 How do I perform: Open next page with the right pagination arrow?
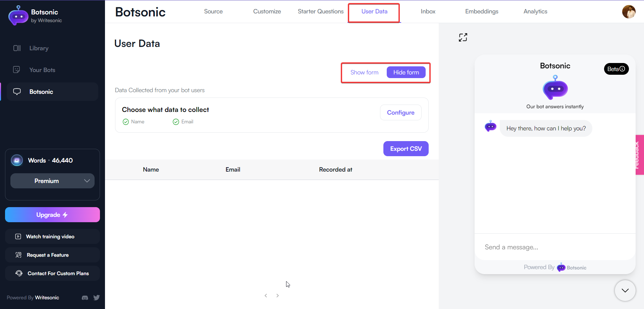point(277,295)
